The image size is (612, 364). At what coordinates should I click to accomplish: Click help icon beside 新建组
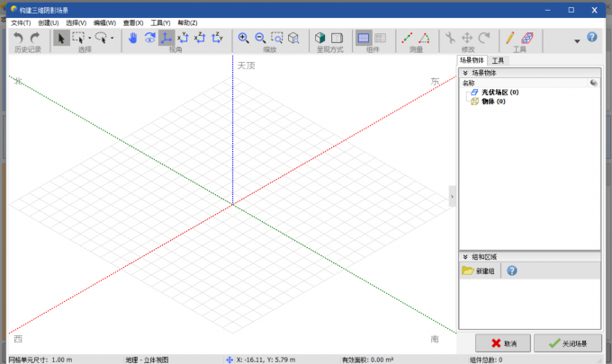[x=512, y=271]
